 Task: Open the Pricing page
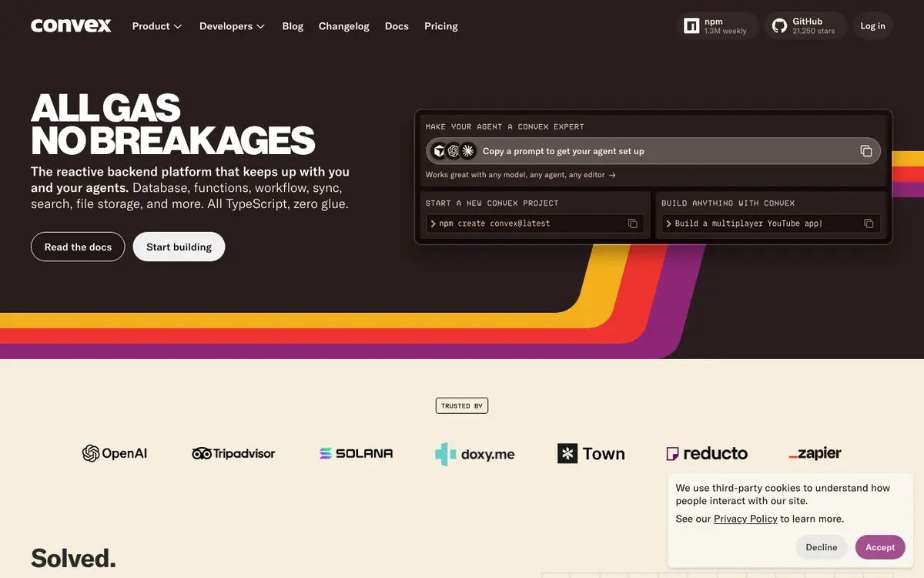[441, 26]
